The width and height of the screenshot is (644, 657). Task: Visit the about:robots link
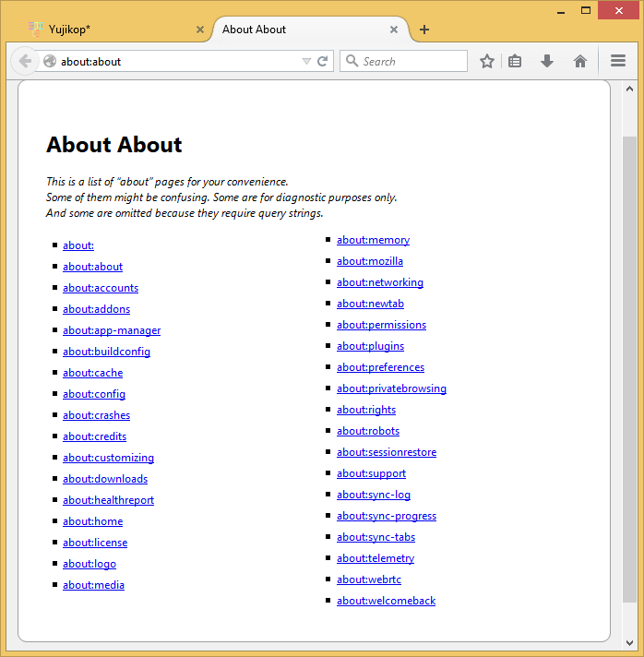368,431
